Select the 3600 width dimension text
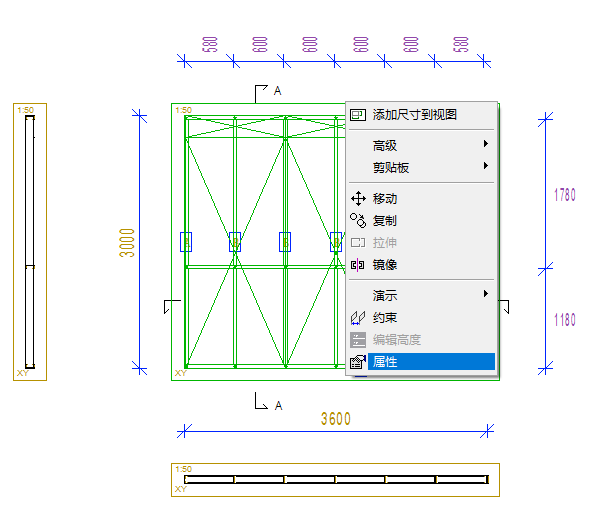Image resolution: width=592 pixels, height=515 pixels. coord(336,419)
